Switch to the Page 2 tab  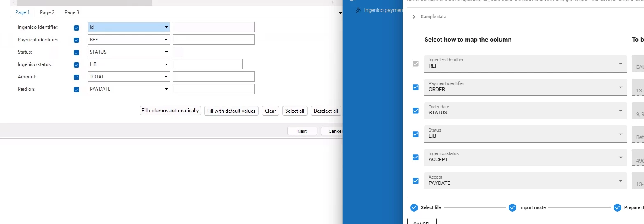pos(47,12)
